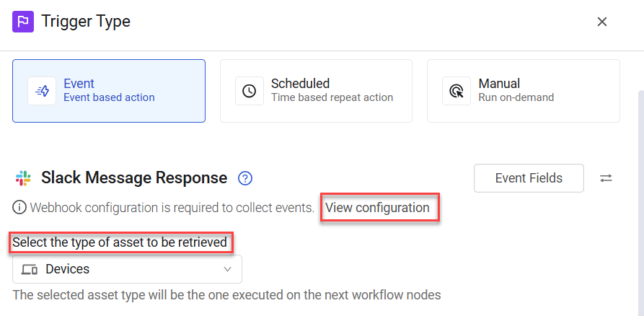Click the Slack Message Response heading
Image resolution: width=644 pixels, height=316 pixels.
point(134,178)
